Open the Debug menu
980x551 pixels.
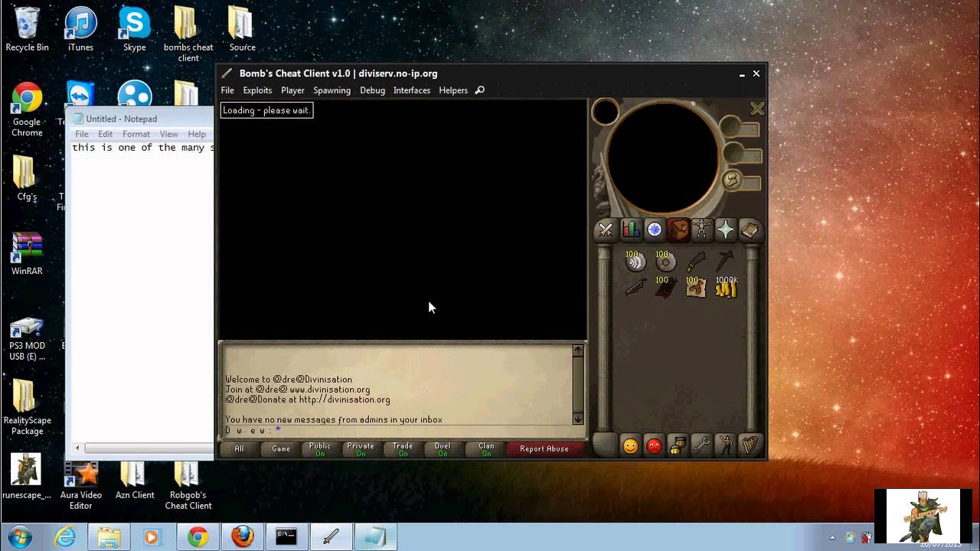pyautogui.click(x=372, y=90)
